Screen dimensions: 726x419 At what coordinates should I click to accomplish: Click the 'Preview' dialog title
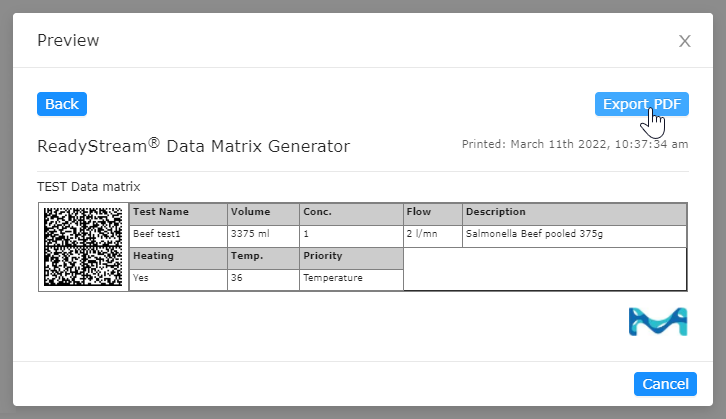coord(68,41)
